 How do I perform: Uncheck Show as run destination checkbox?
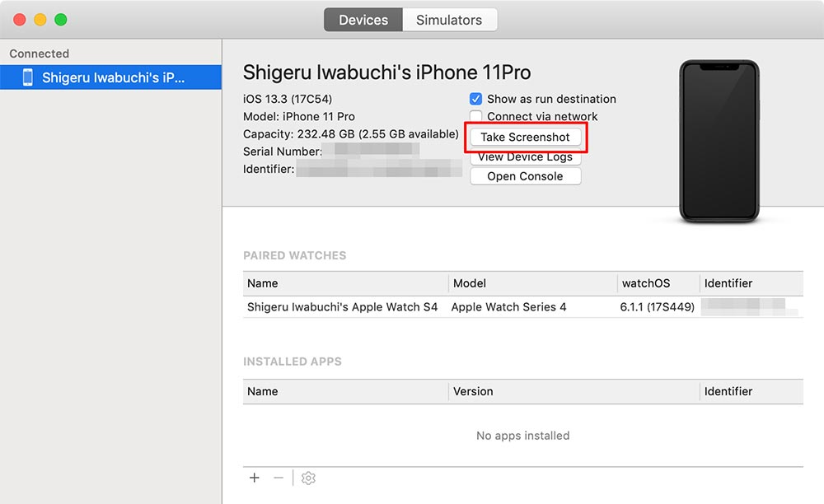coord(475,99)
